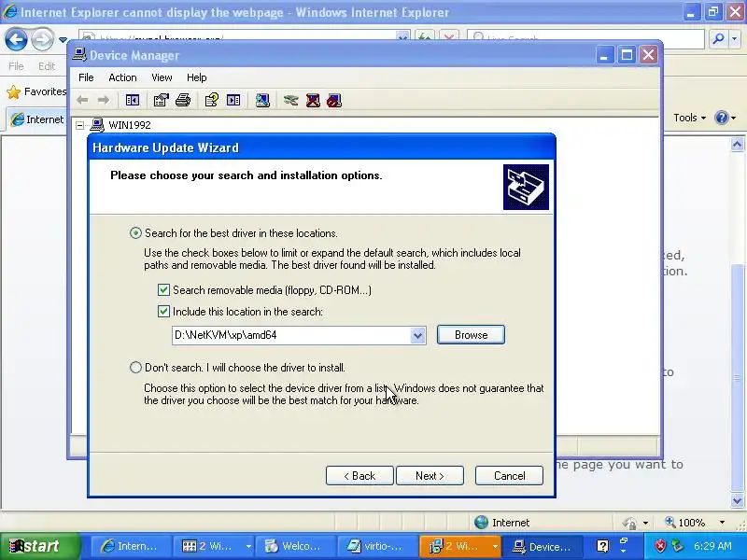Click the Internet Explorer Back button
747x560 pixels.
tap(16, 39)
